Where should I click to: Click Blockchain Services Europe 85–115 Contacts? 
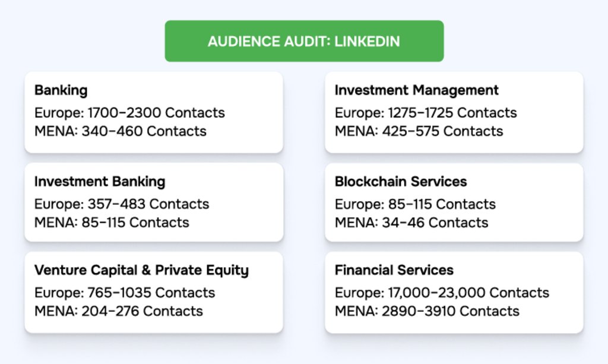(x=414, y=204)
